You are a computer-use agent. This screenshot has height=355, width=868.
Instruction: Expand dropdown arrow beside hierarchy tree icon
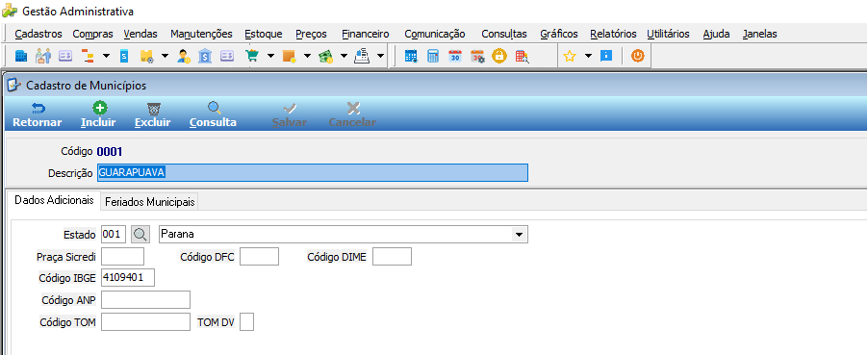(106, 56)
